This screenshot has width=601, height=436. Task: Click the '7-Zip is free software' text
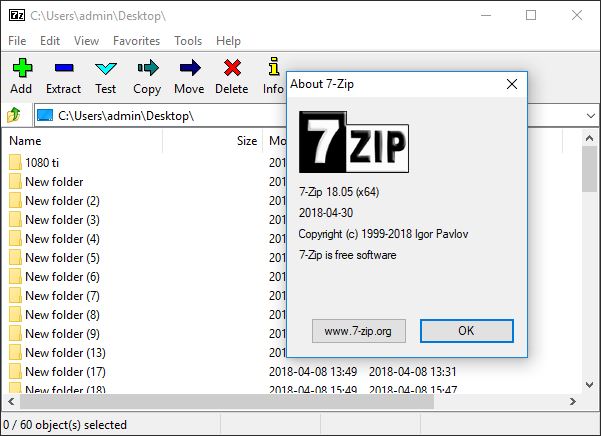348,255
